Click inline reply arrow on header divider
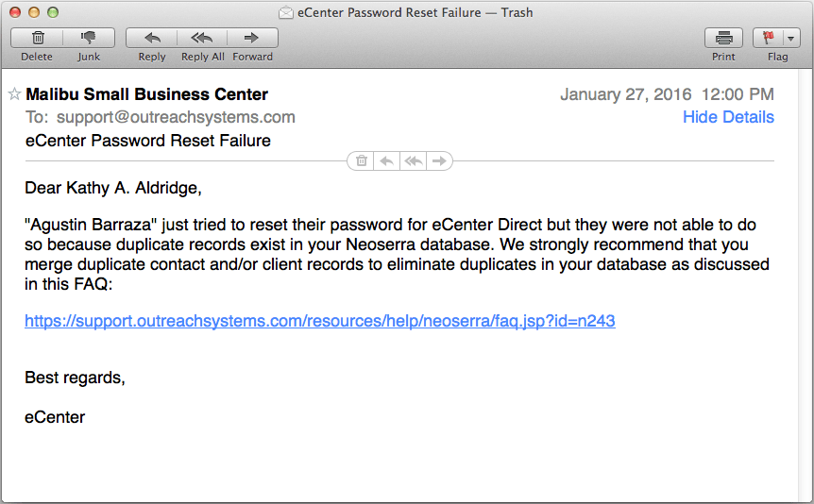 tap(387, 160)
